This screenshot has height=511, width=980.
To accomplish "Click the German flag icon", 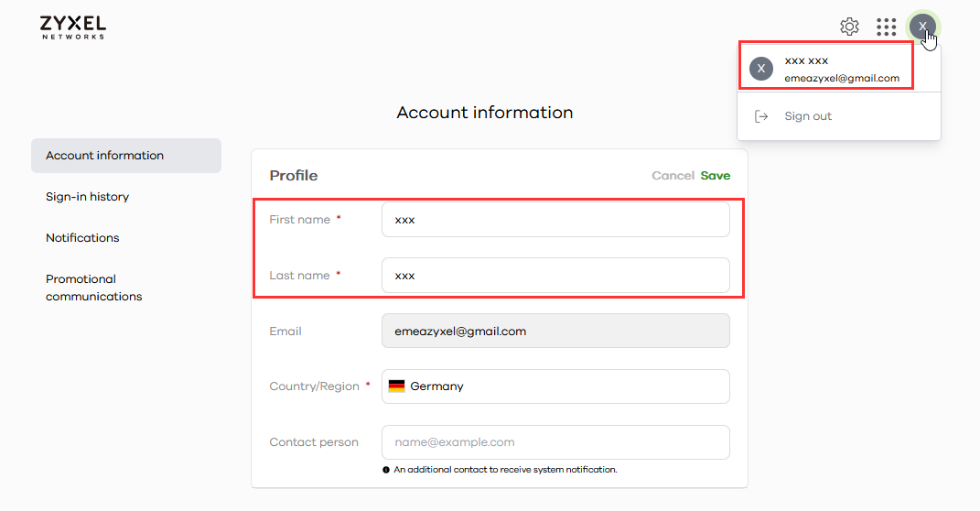I will click(396, 386).
